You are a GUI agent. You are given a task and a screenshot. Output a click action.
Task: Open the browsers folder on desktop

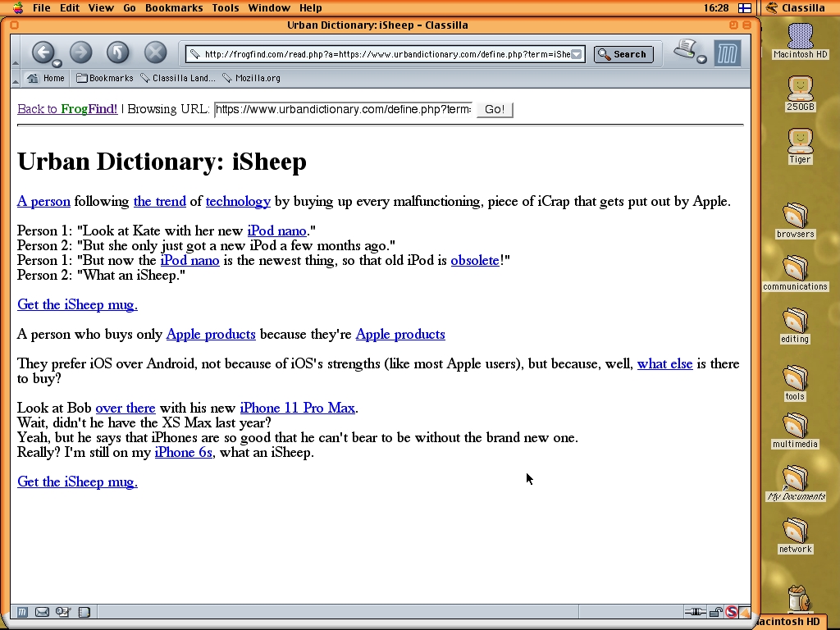pos(795,217)
